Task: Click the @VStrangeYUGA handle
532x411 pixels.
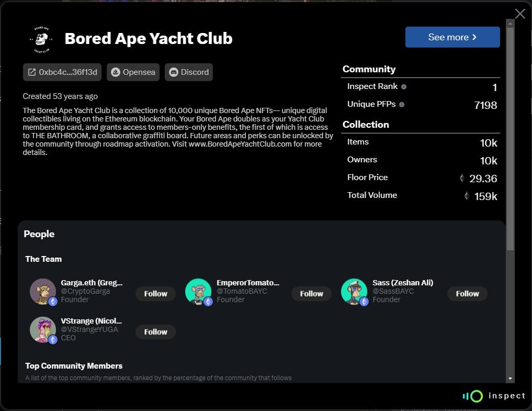Action: click(89, 329)
